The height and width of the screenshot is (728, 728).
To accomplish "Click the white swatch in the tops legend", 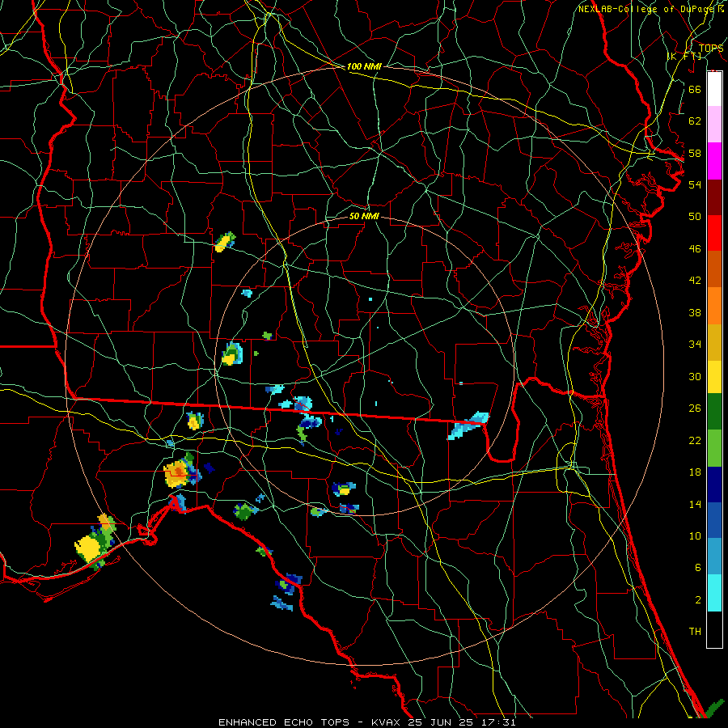I will (714, 89).
